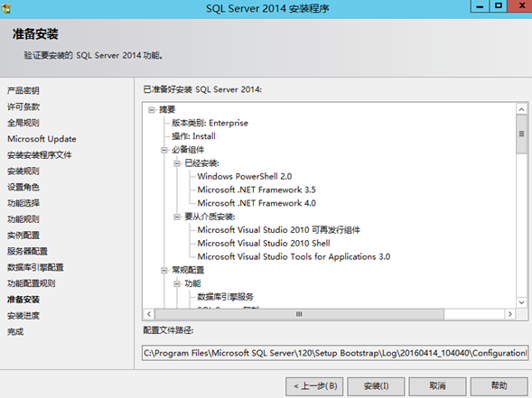The height and width of the screenshot is (398, 532).
Task: Collapse the 要从介质安装 tree node
Action: pyautogui.click(x=177, y=217)
